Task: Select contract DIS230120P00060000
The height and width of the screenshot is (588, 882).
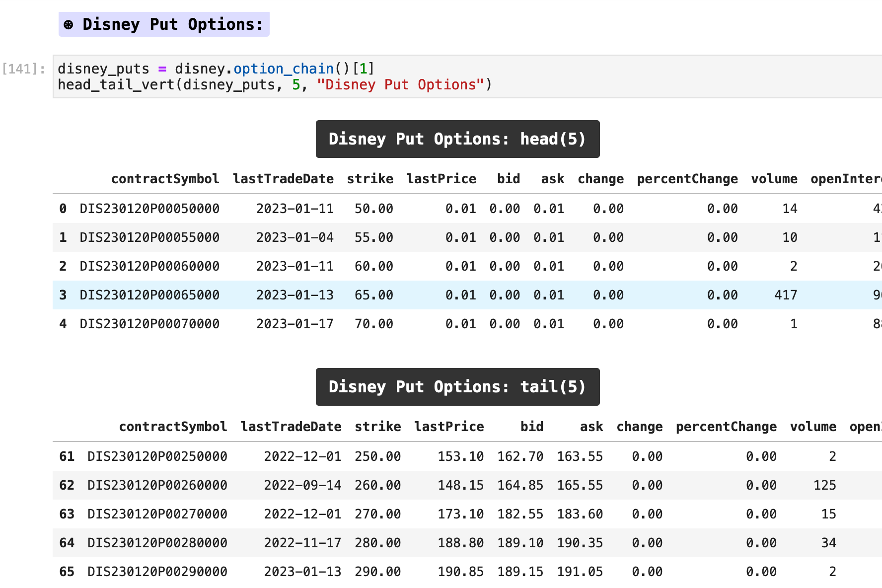Action: [x=149, y=266]
